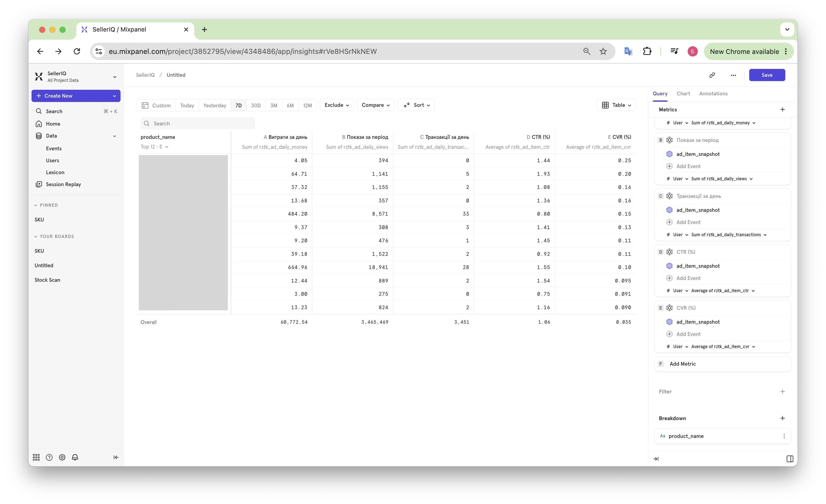The width and height of the screenshot is (826, 504).
Task: Bookmark this page with the star icon
Action: (x=603, y=51)
